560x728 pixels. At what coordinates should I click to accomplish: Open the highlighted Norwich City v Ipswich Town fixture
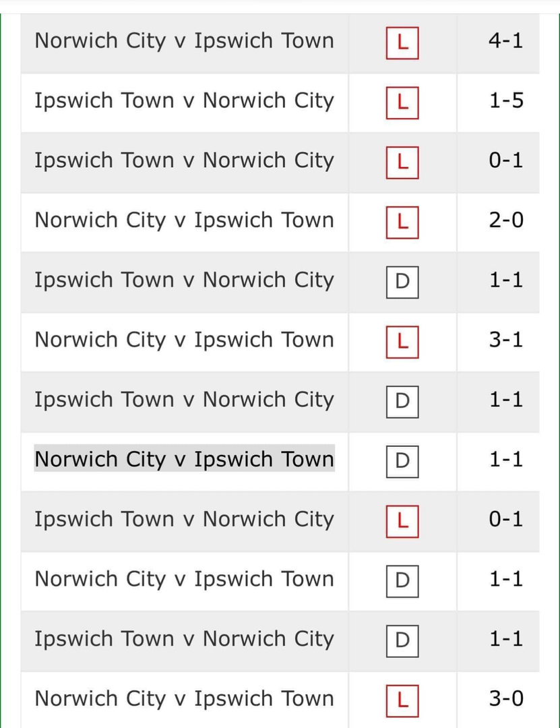184,459
